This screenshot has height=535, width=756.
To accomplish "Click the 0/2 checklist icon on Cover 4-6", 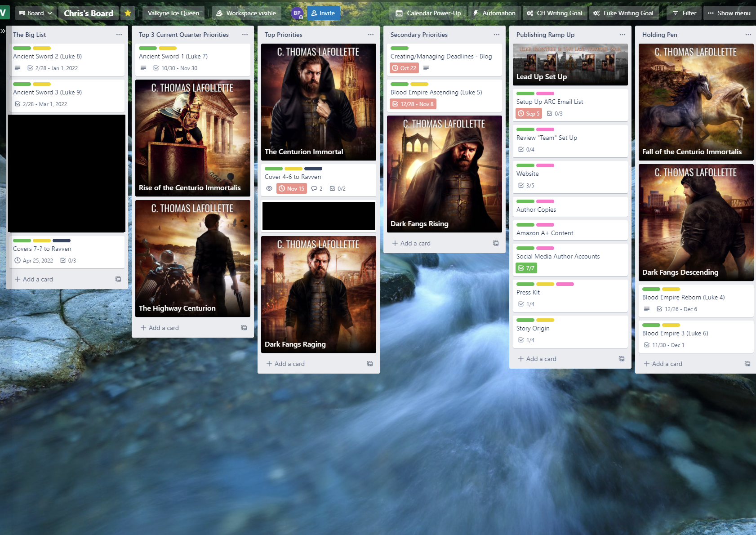I will [x=338, y=188].
